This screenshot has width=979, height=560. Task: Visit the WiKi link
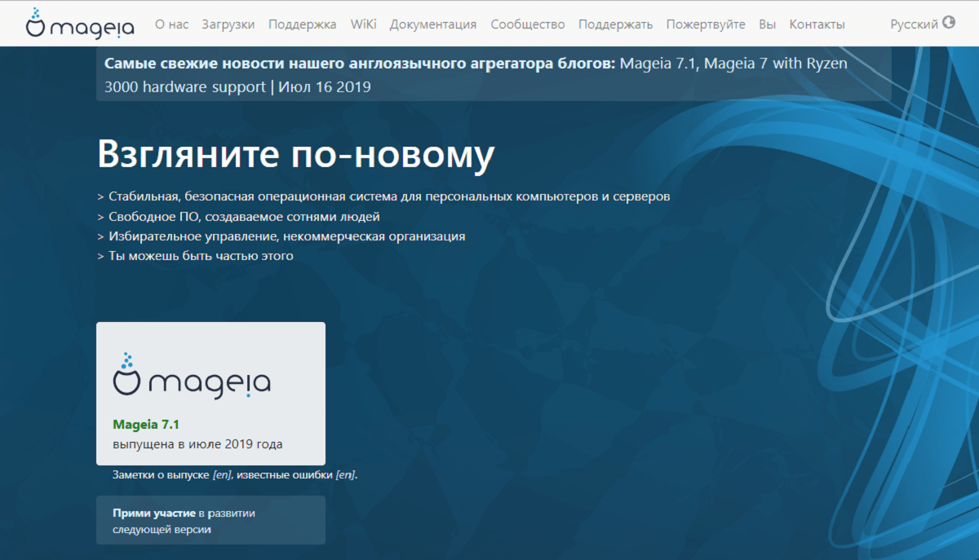[363, 24]
